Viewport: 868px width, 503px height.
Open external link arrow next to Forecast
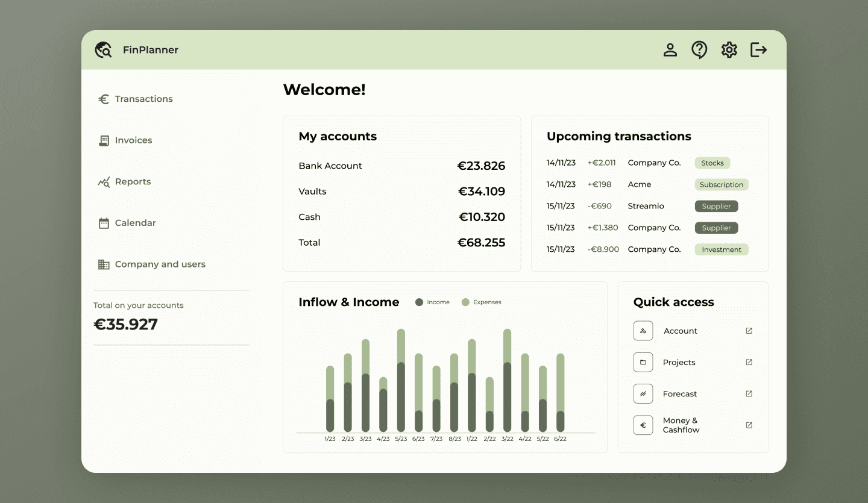(x=749, y=394)
